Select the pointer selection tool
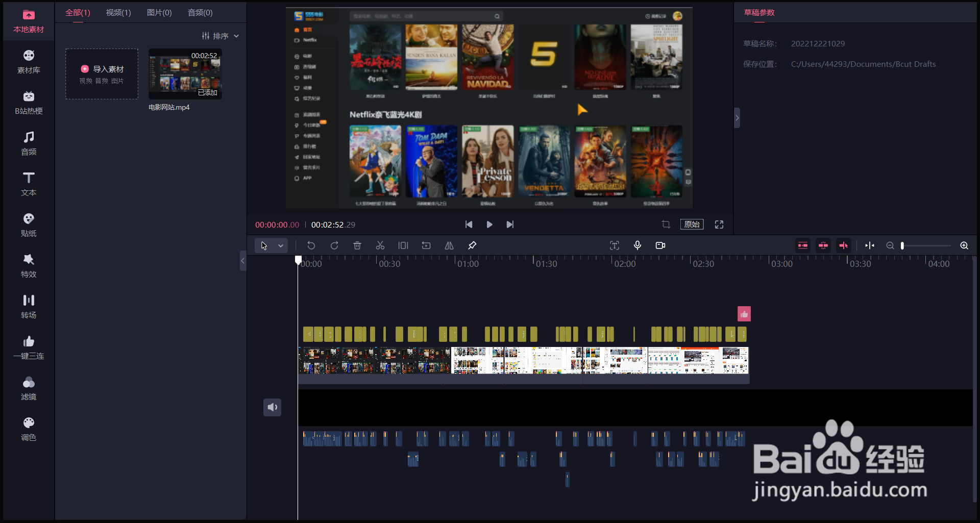The width and height of the screenshot is (980, 523). [x=264, y=246]
